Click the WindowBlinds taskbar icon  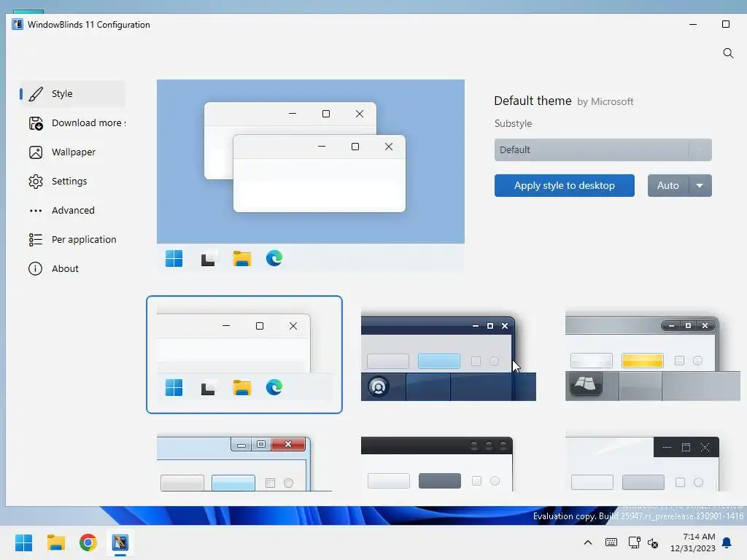click(x=120, y=542)
